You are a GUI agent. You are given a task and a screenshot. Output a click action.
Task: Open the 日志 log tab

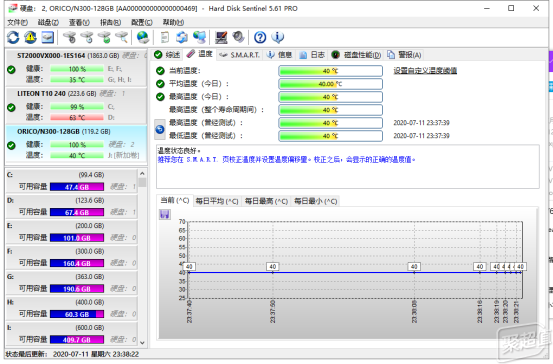pos(312,55)
